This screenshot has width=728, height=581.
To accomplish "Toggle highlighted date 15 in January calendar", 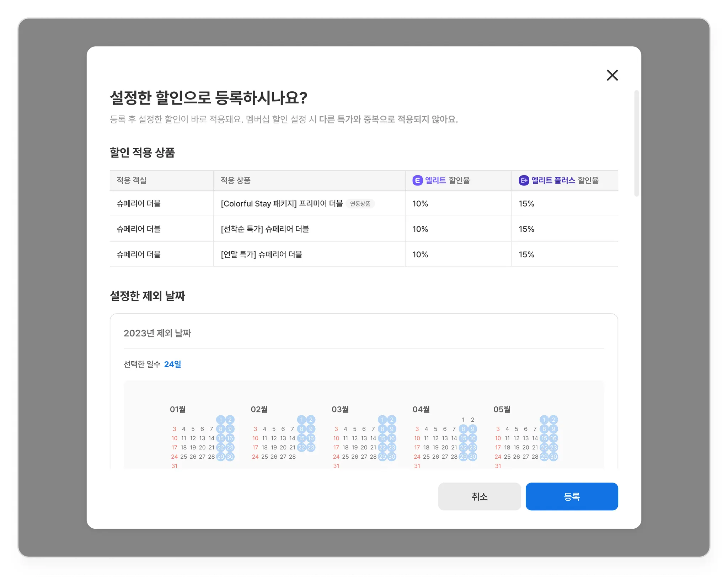I will (220, 438).
